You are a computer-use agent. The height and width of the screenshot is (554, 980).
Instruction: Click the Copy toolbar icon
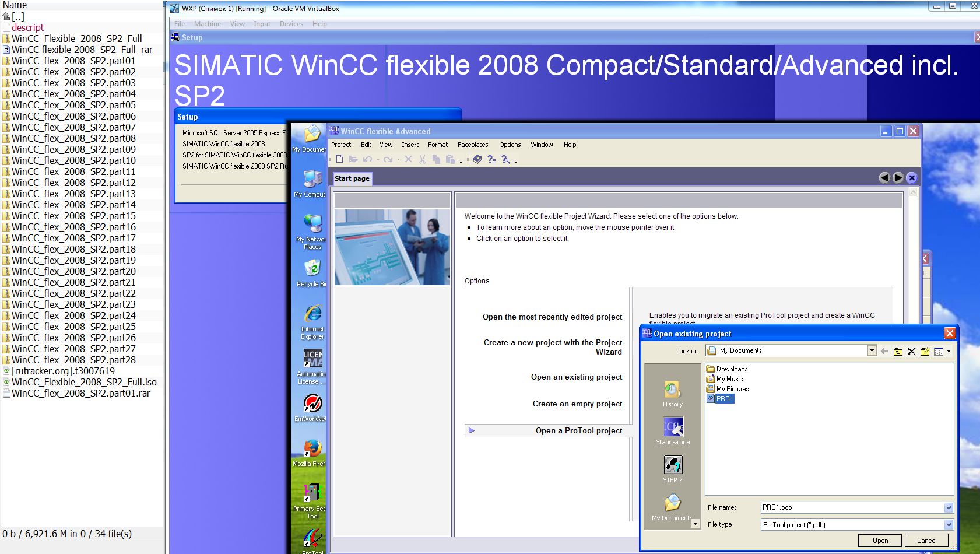436,159
